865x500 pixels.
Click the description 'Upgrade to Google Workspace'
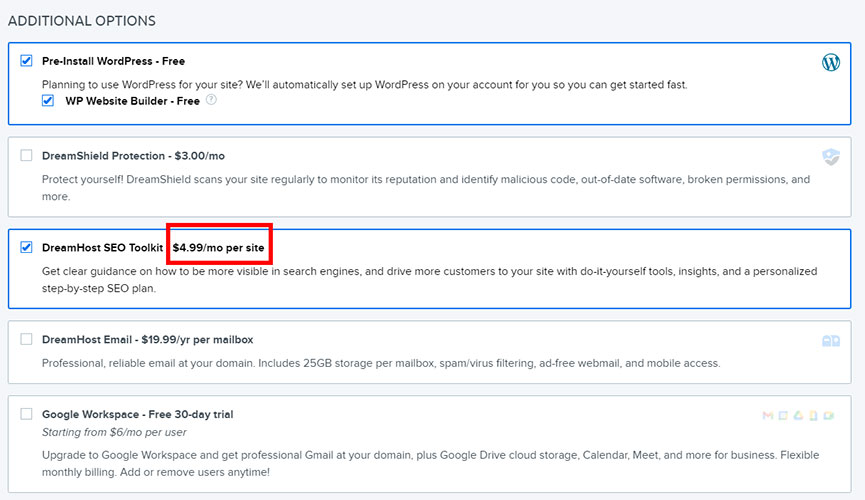[x=430, y=464]
